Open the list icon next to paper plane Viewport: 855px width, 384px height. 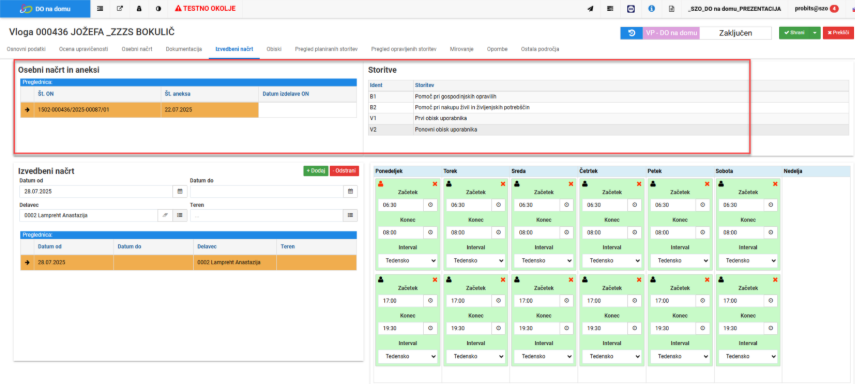tap(610, 9)
